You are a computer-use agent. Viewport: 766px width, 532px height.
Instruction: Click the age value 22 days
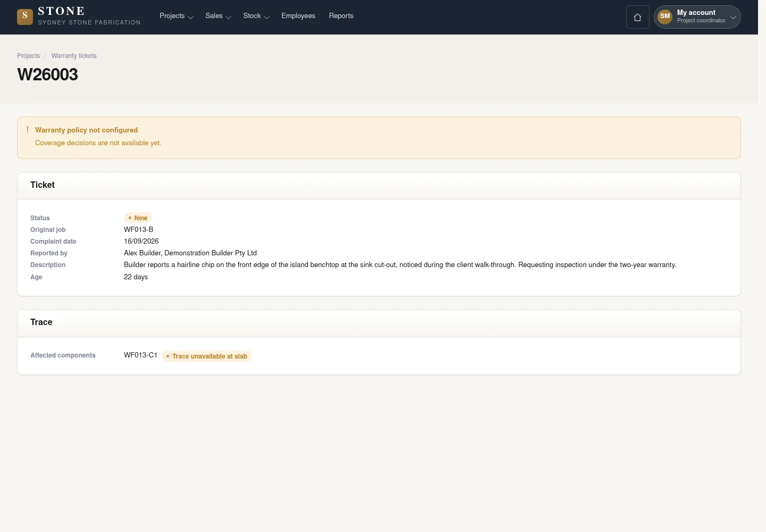(x=136, y=277)
